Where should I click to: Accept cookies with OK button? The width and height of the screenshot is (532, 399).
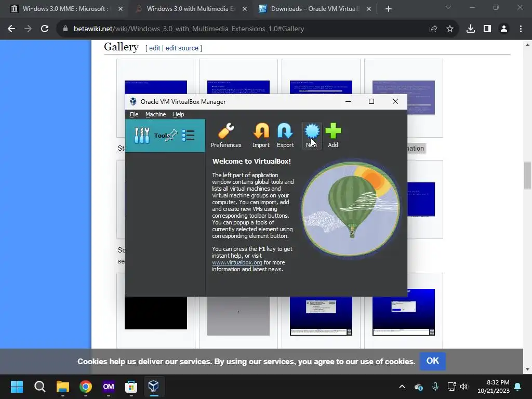[x=433, y=361]
